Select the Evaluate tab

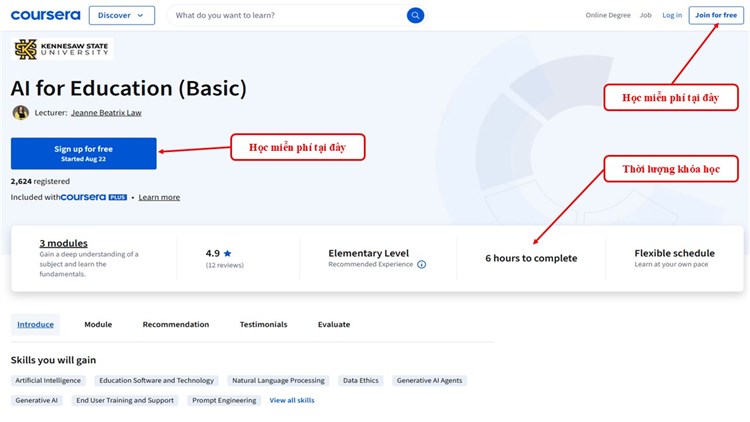click(x=334, y=324)
